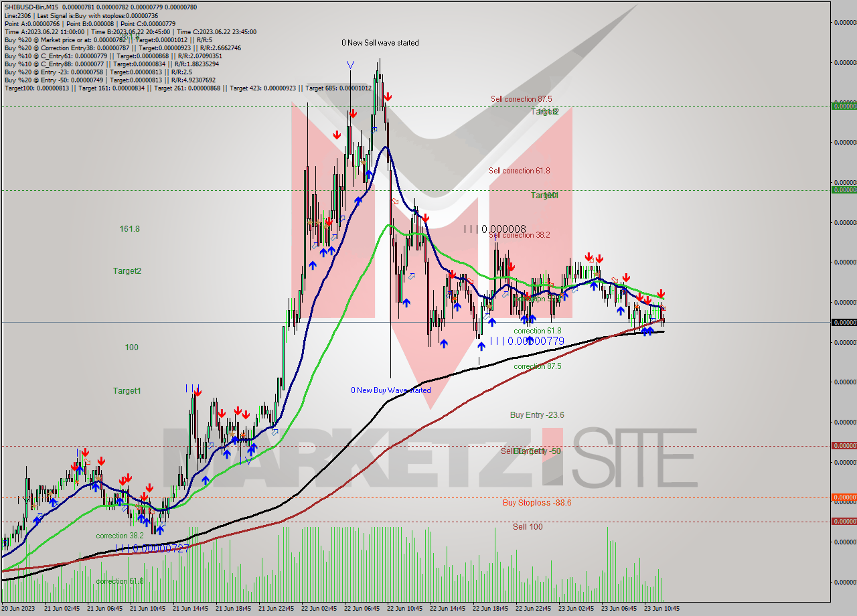
Task: Select the 'Buy Stoploss -88.6' label
Action: [537, 503]
